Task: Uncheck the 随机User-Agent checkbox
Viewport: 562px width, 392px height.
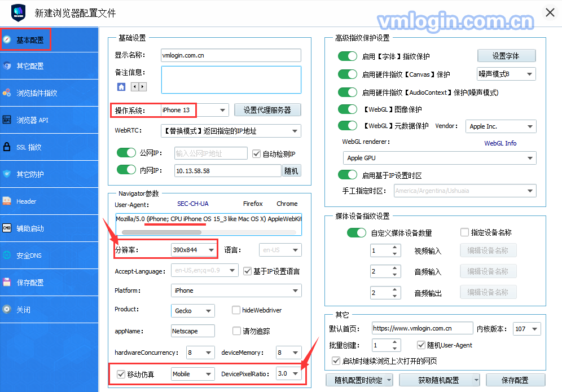Action: coord(421,345)
